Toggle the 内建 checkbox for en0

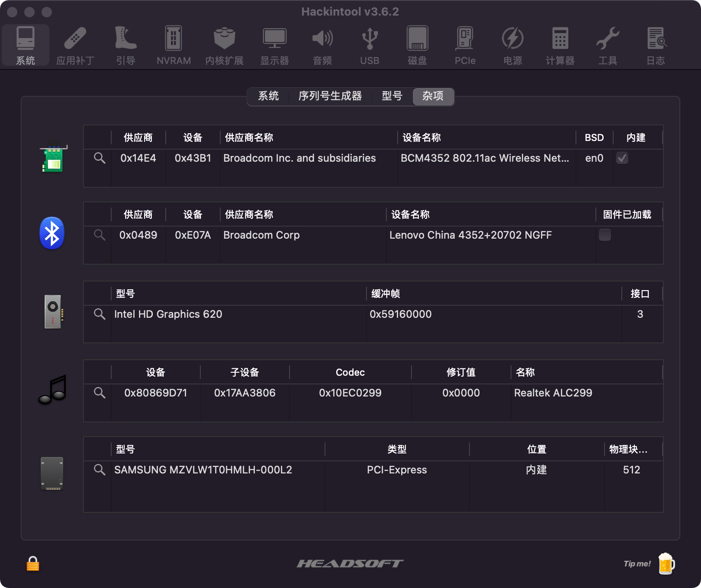click(622, 158)
